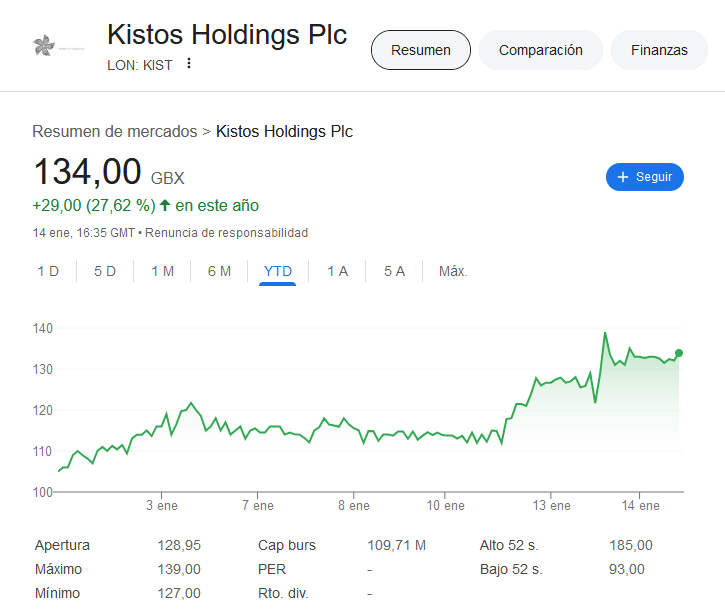
Task: Open the Finanzas tab
Action: (659, 50)
